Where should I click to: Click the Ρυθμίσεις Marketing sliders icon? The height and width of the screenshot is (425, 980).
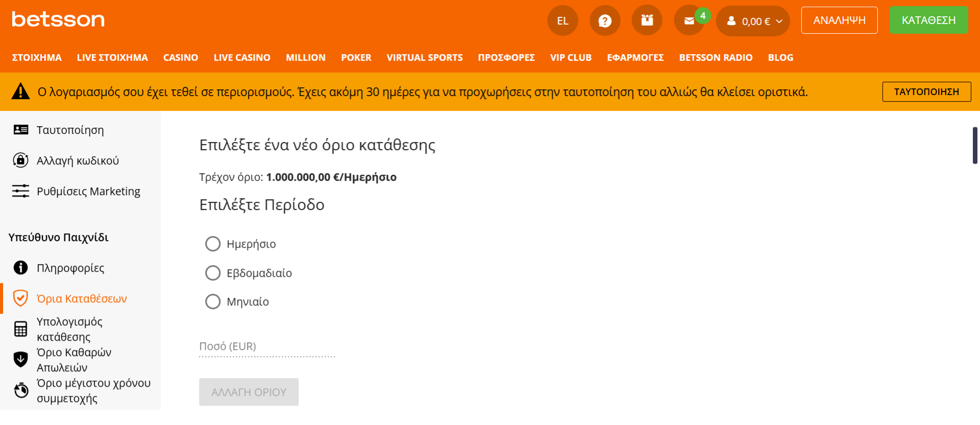[21, 191]
